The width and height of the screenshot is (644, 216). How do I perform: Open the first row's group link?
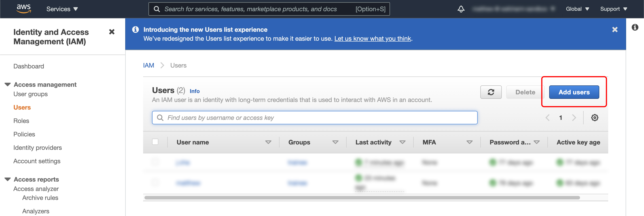coord(297,163)
